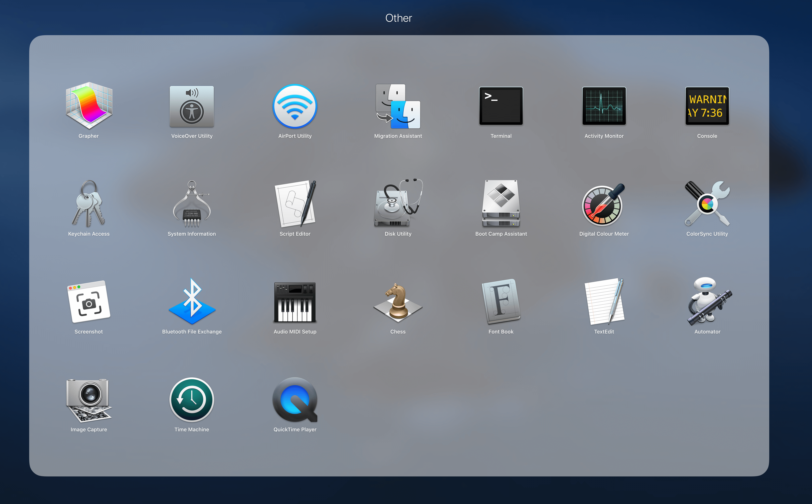Click the 'Other' folder title

click(398, 18)
